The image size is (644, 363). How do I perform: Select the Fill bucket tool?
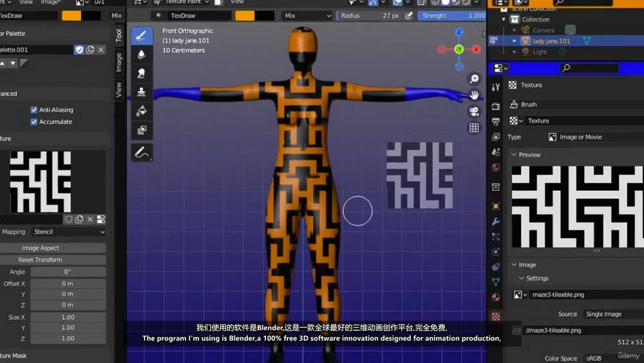pyautogui.click(x=142, y=111)
